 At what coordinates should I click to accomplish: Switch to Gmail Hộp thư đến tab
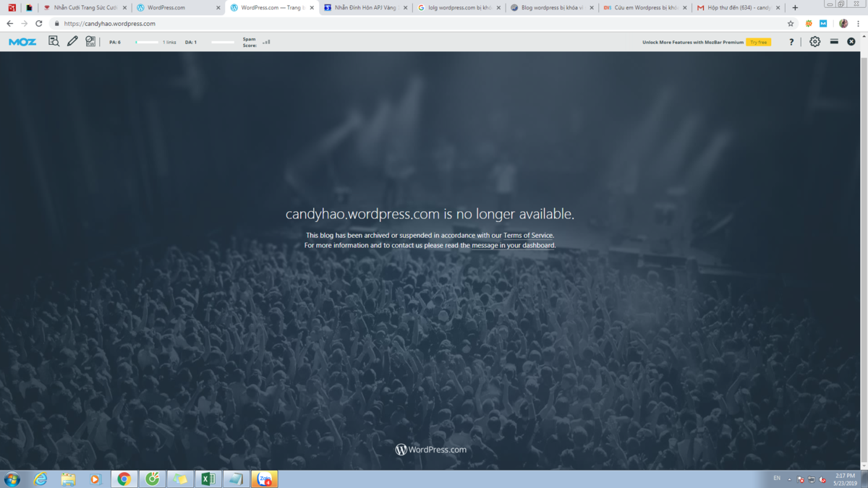coord(738,8)
